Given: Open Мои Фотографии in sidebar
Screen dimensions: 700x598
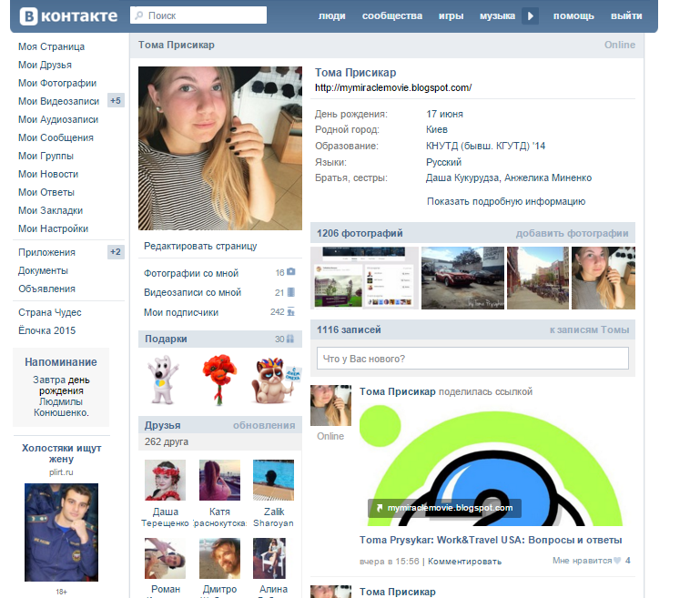Looking at the screenshot, I should click(57, 84).
